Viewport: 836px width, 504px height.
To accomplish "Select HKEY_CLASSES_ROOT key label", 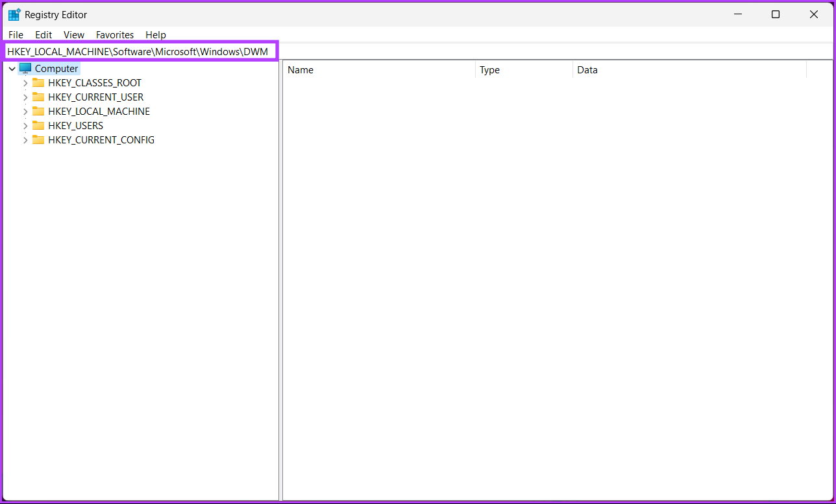I will click(x=95, y=83).
